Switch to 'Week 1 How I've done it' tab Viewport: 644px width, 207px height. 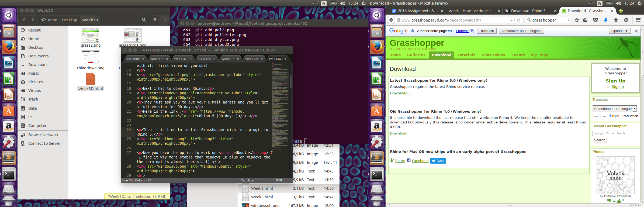click(473, 11)
